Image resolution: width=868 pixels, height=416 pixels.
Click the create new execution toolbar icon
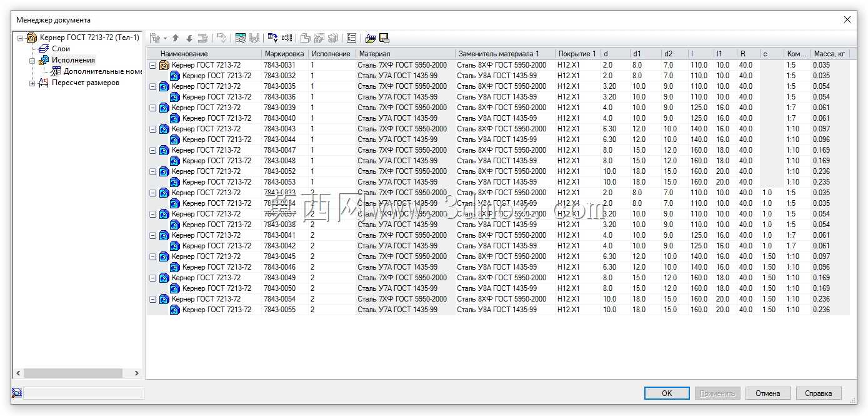155,38
